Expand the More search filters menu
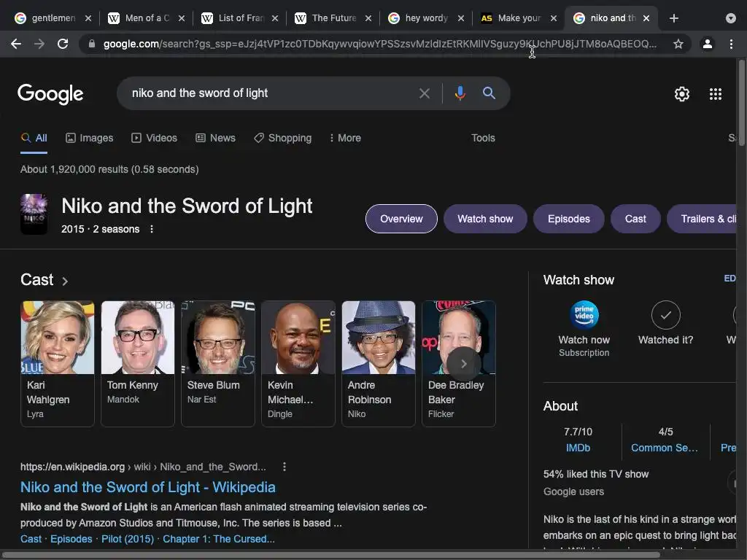The image size is (747, 560). (345, 138)
